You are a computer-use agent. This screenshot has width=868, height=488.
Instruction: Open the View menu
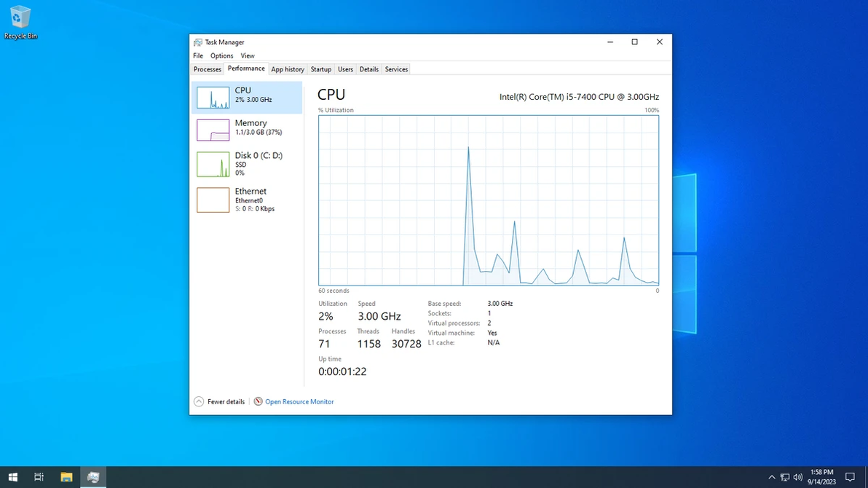click(x=248, y=56)
